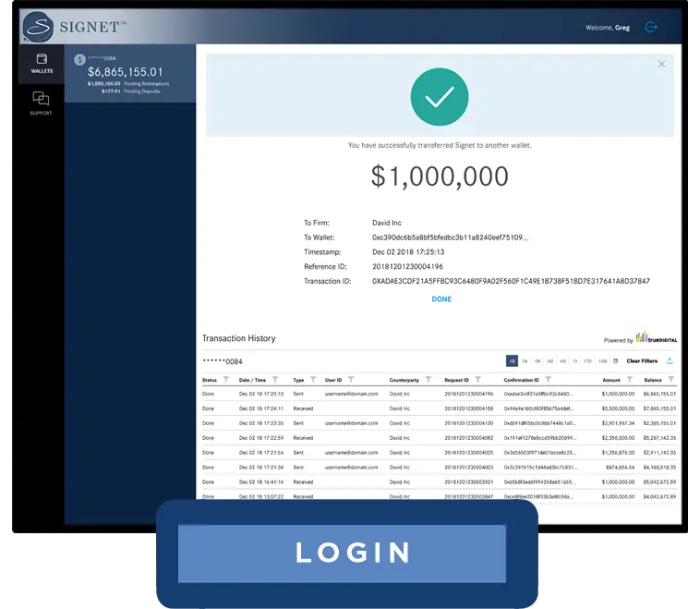Click the $1,000,000 transfer amount
Screen dimensions: 700x609
click(x=440, y=176)
